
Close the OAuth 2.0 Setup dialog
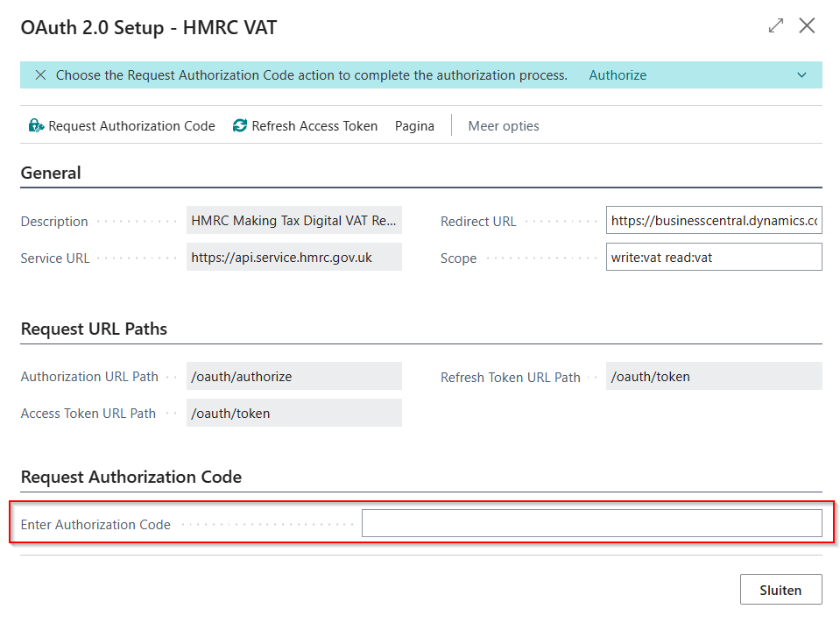pyautogui.click(x=807, y=25)
